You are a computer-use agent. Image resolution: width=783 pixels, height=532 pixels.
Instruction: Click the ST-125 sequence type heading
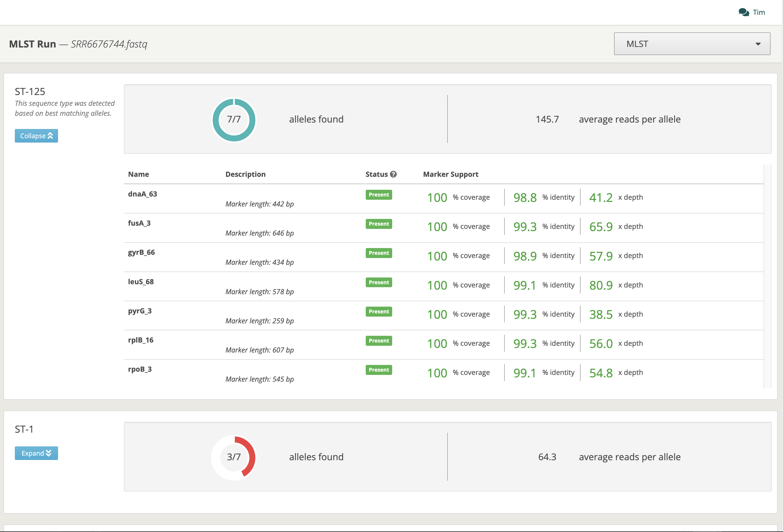(30, 92)
